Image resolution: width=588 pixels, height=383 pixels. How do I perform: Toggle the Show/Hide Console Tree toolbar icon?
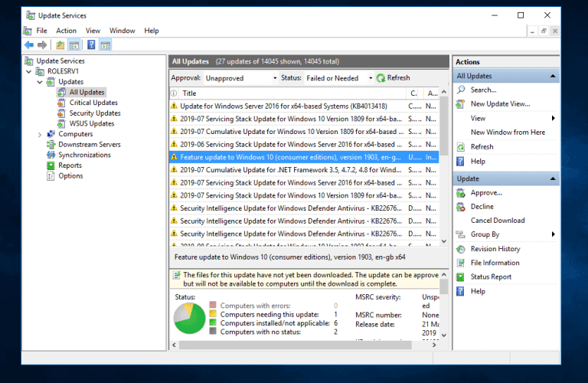(x=74, y=45)
